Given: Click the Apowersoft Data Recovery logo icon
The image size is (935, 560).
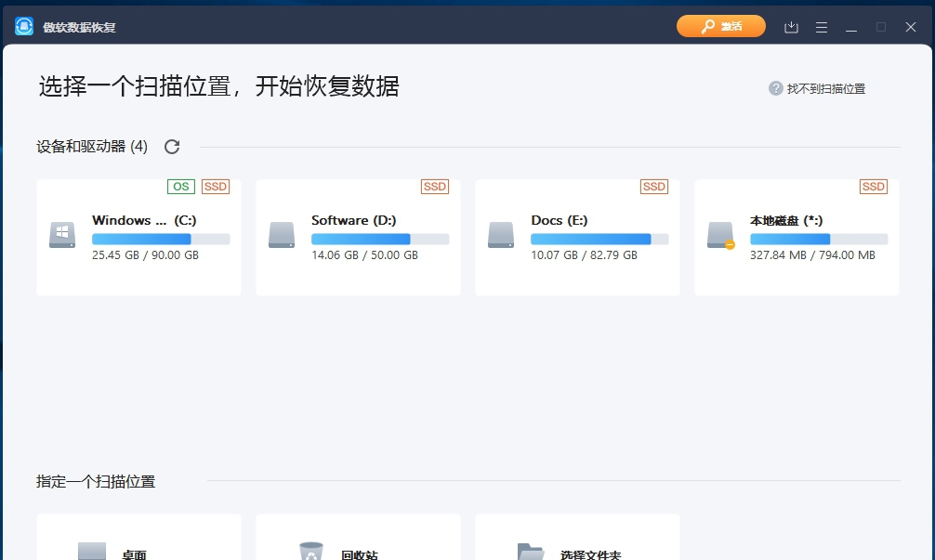Looking at the screenshot, I should coord(22,26).
